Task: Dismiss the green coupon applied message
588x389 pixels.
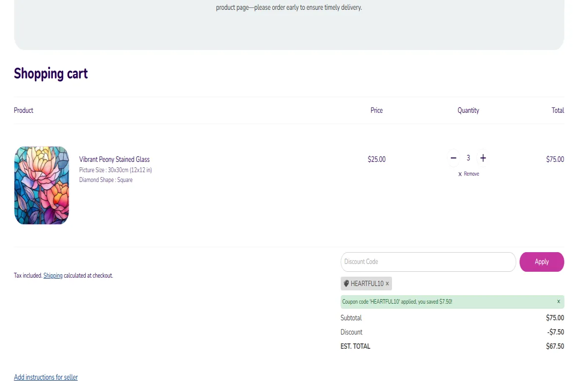Action: 559,302
